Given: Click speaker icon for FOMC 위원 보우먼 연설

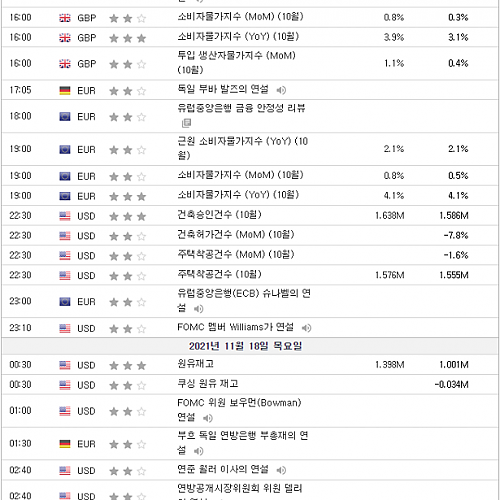Looking at the screenshot, I should click(x=207, y=418).
